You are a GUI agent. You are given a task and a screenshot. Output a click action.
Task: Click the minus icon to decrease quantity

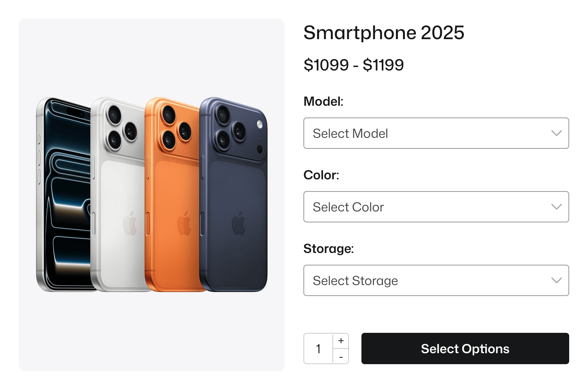coord(341,356)
